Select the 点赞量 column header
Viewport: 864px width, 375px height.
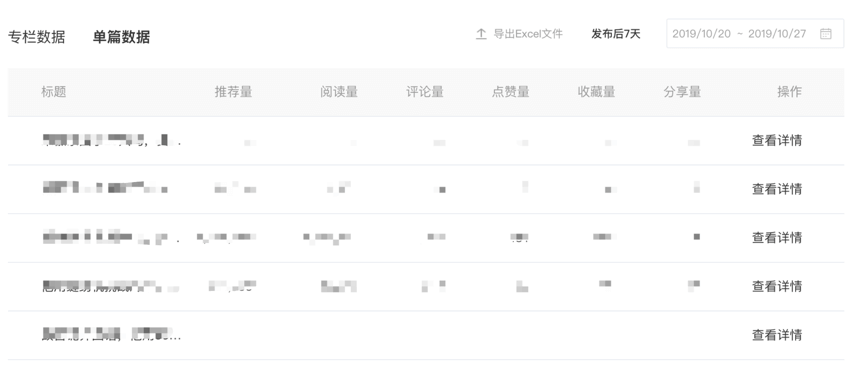pos(510,92)
